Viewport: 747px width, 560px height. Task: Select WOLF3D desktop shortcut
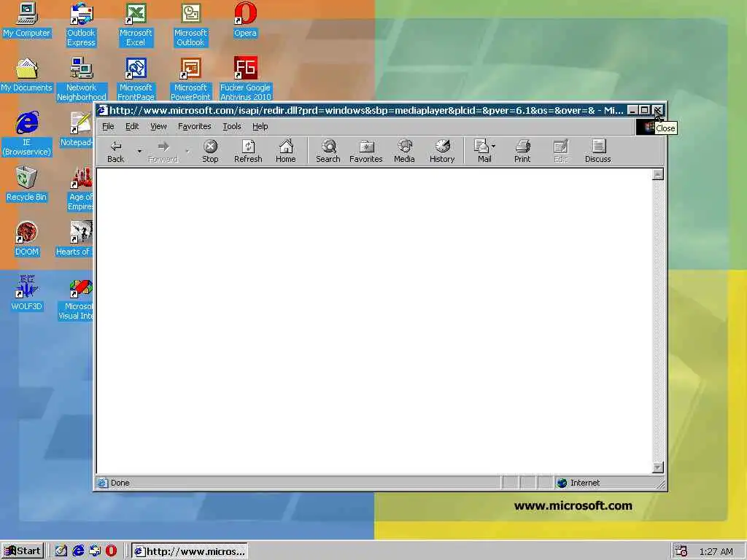[27, 293]
